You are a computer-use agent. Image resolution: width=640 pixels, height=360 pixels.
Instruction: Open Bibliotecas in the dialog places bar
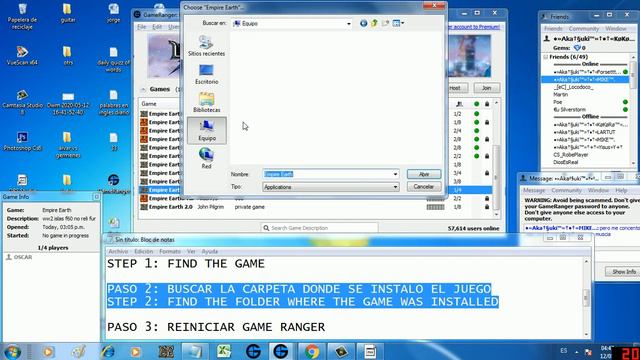click(207, 102)
